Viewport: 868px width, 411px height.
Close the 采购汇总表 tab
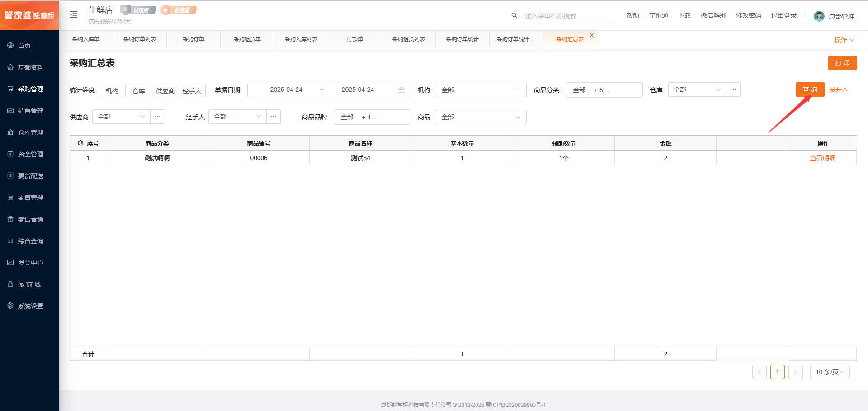592,35
